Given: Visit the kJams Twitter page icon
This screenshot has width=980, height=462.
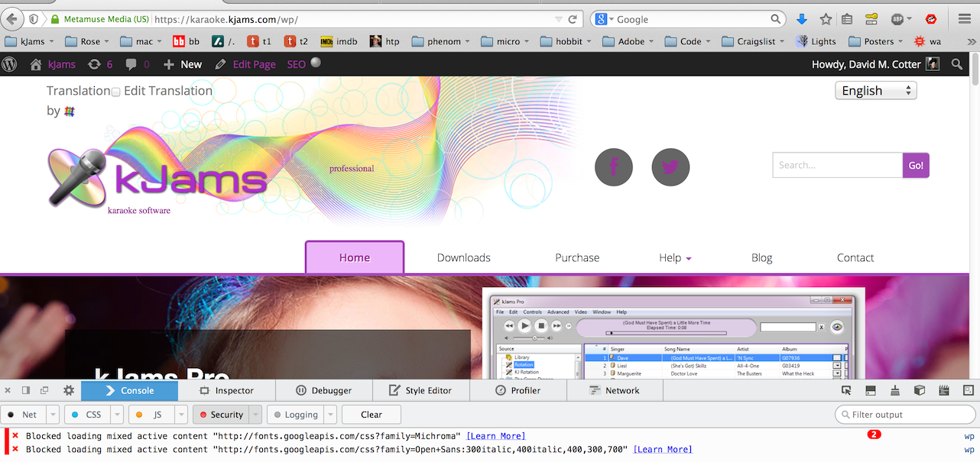Looking at the screenshot, I should click(x=670, y=167).
